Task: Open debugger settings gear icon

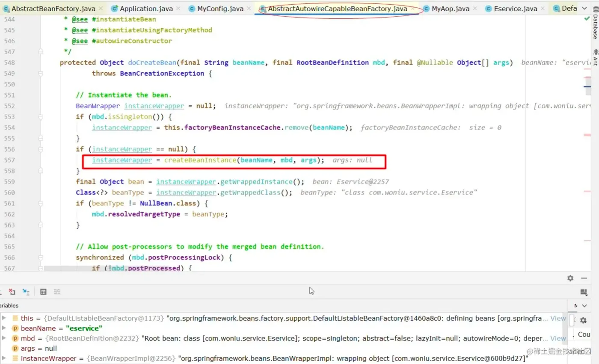Action: (x=570, y=278)
